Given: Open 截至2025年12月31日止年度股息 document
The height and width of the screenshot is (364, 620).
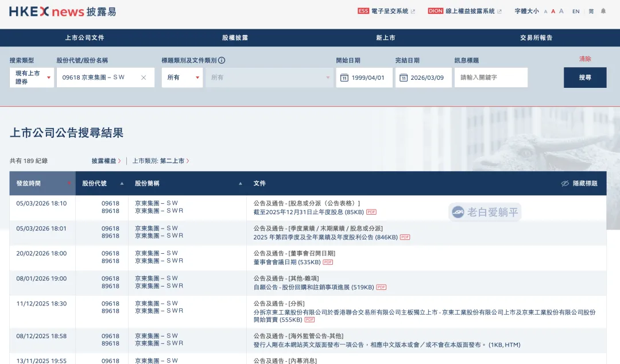Looking at the screenshot, I should [x=308, y=212].
